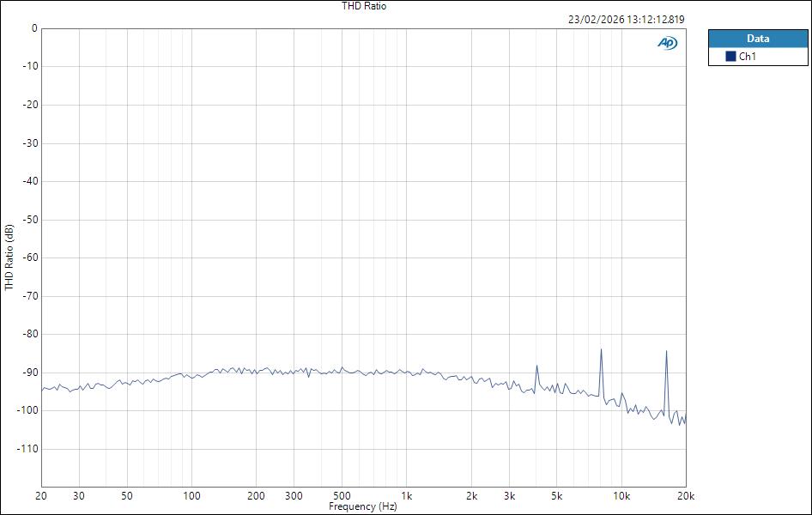
Task: Select the 20k frequency tick label
Action: coord(687,496)
